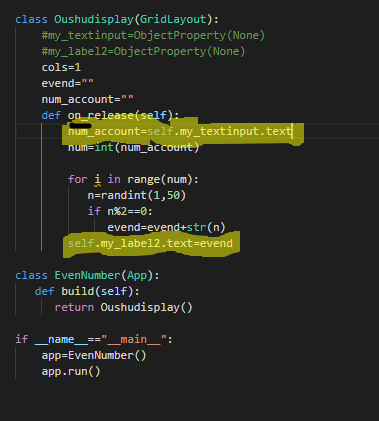Click the num_account empty string class attribute
This screenshot has height=421, width=379.
tap(88, 99)
